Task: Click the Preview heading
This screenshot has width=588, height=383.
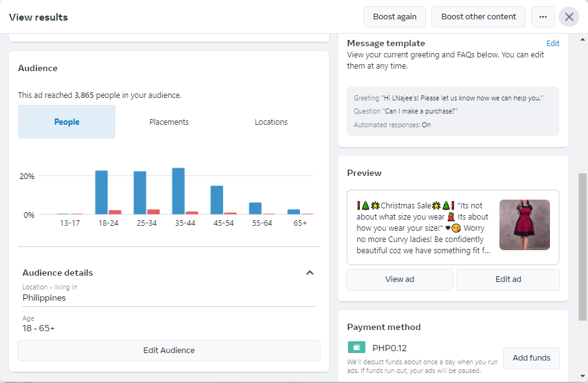Action: point(364,173)
